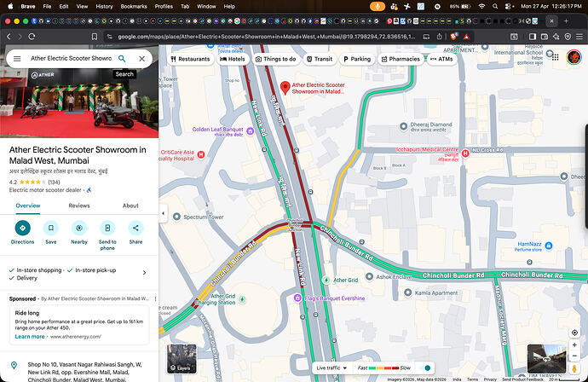The height and width of the screenshot is (382, 588).
Task: Open macOS Spotlight search icon
Action: pos(495,6)
